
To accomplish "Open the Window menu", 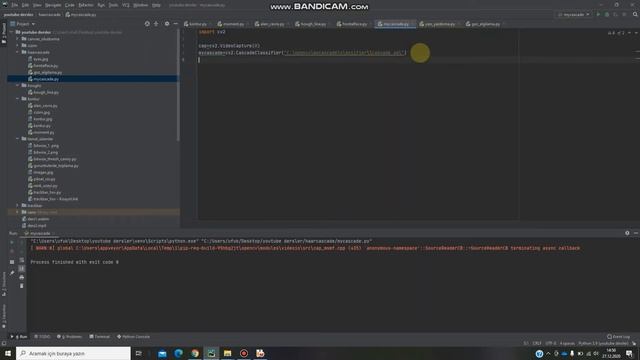I will click(141, 5).
